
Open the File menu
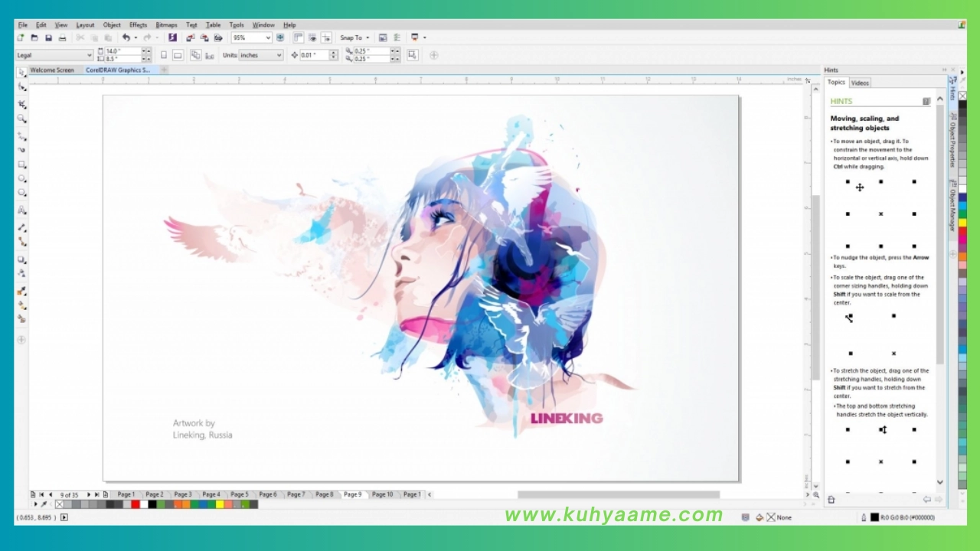pos(23,25)
